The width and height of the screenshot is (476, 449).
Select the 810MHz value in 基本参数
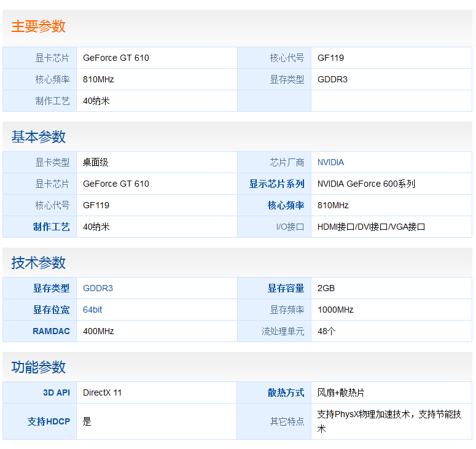tap(333, 206)
